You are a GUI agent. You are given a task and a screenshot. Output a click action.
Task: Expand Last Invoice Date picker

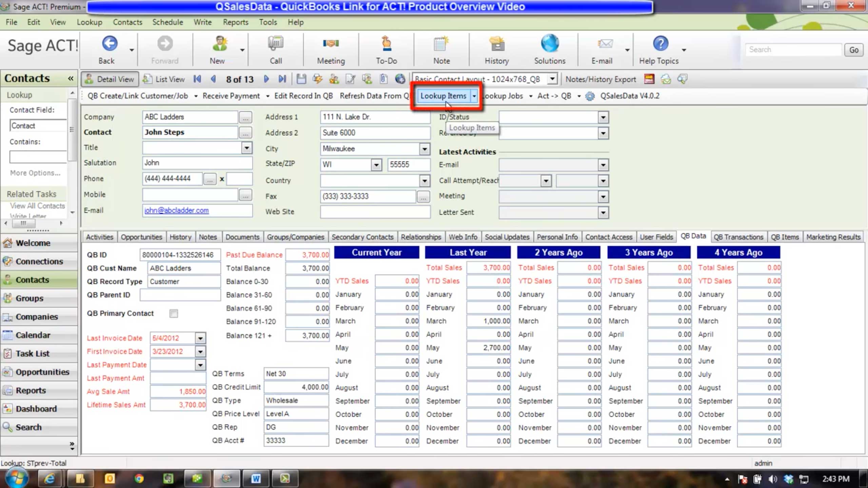pyautogui.click(x=200, y=338)
